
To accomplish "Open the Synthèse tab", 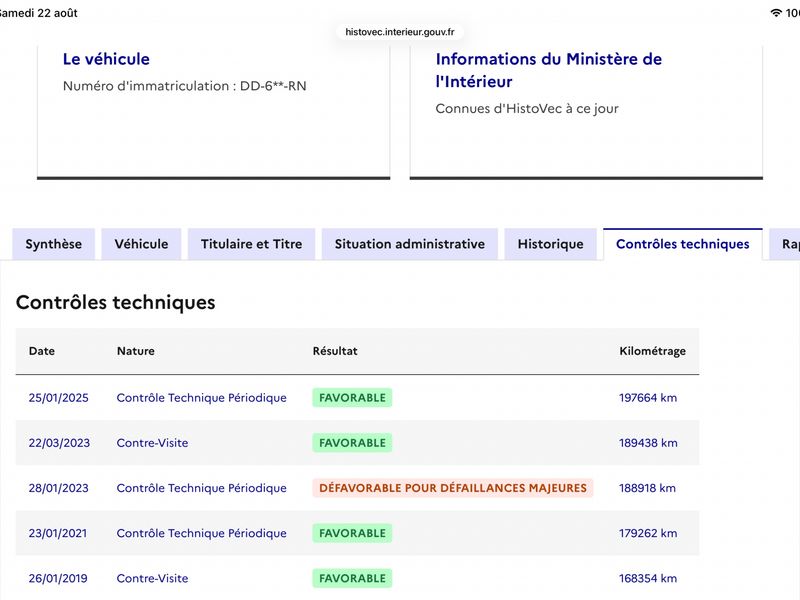I will click(x=54, y=244).
